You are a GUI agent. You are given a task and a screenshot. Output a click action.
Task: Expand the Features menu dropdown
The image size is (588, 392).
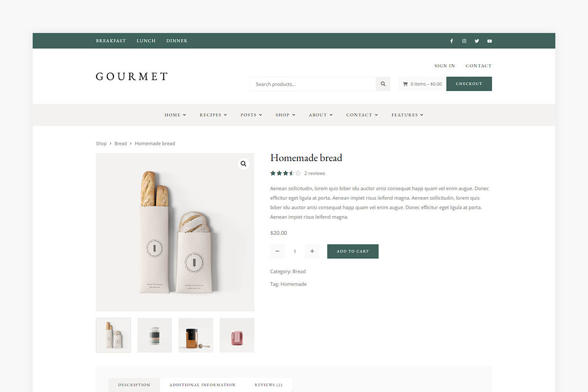(407, 115)
